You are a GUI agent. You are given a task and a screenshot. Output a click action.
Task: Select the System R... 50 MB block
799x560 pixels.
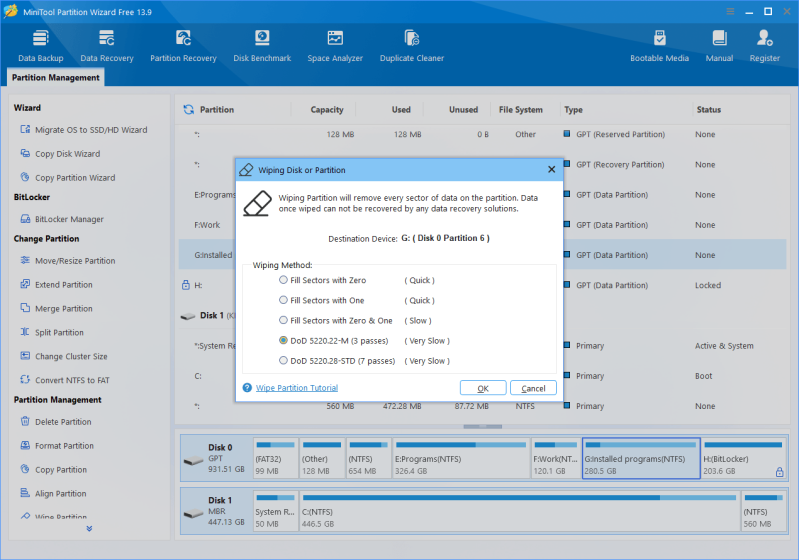click(x=275, y=511)
